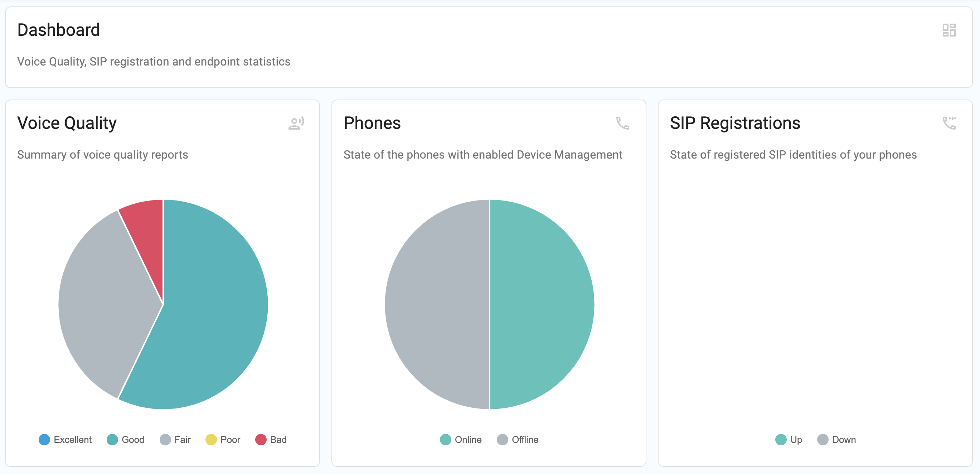Click the SIP Registrations phone icon
The width and height of the screenshot is (980, 474).
tap(949, 123)
